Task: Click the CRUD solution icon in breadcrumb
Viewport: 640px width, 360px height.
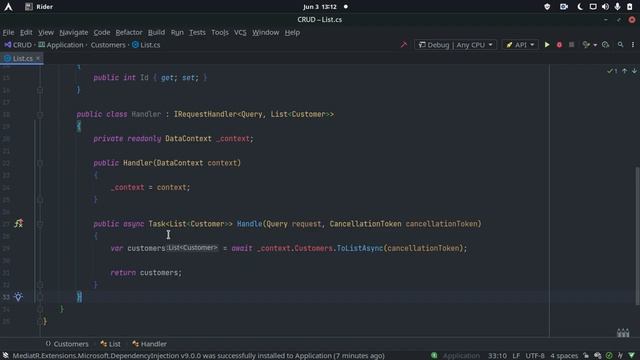Action: pyautogui.click(x=8, y=44)
